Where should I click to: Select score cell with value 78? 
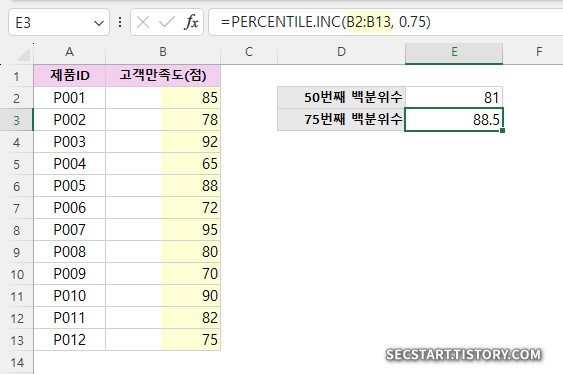(x=163, y=120)
